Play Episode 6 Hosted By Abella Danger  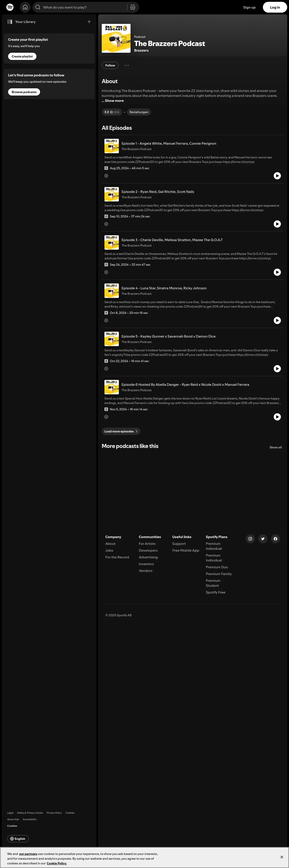277,416
